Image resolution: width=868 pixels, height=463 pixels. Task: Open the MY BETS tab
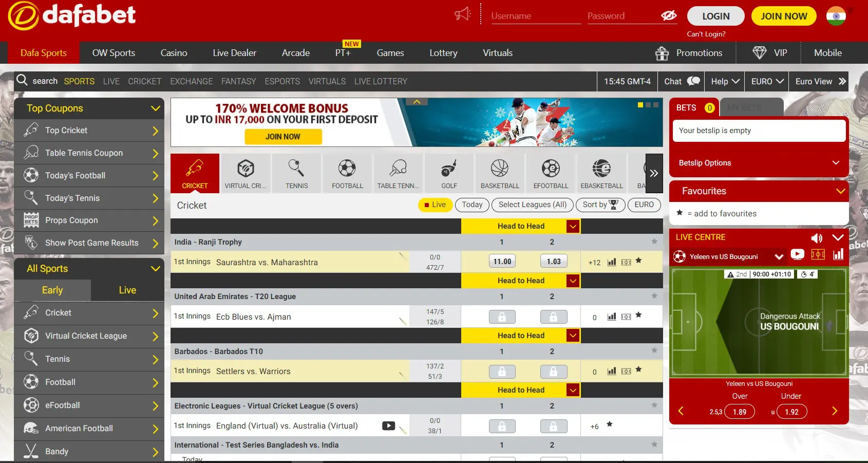click(751, 107)
